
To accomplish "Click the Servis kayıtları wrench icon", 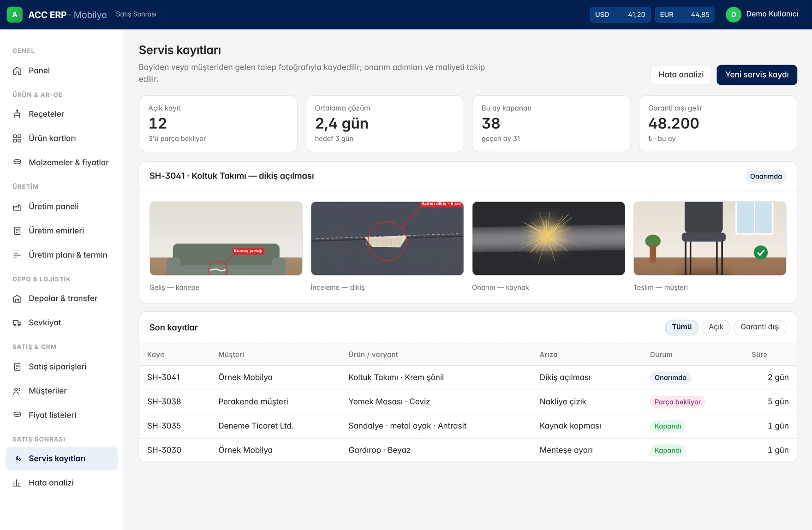I will 18,459.
